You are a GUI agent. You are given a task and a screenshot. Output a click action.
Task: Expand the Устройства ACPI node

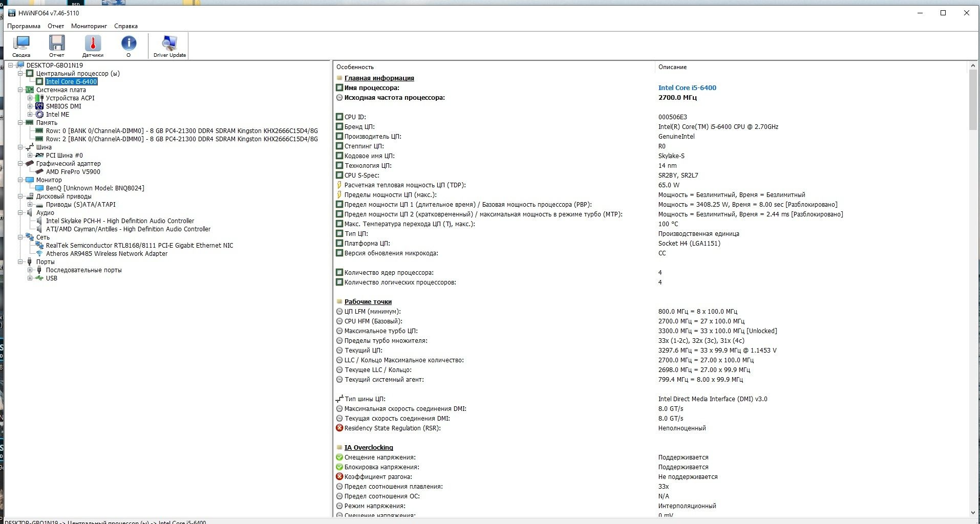pyautogui.click(x=30, y=98)
